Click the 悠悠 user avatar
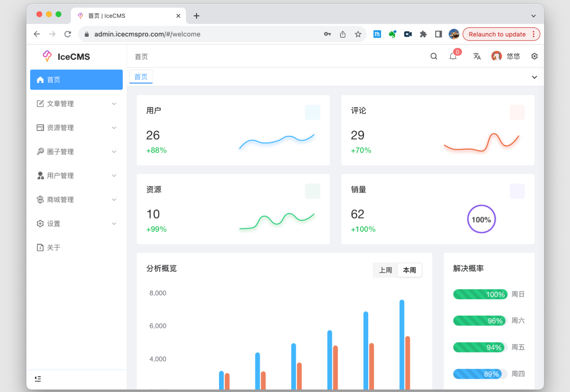This screenshot has height=392, width=570. (496, 56)
